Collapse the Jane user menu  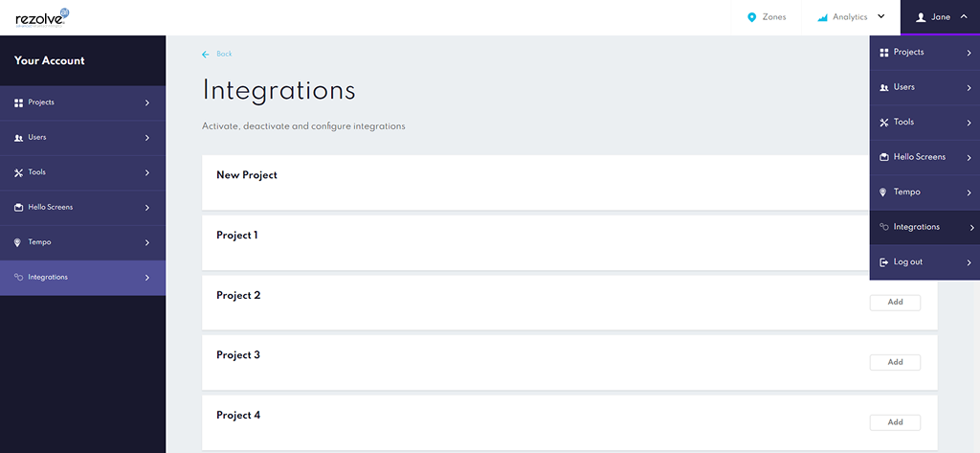(x=963, y=17)
